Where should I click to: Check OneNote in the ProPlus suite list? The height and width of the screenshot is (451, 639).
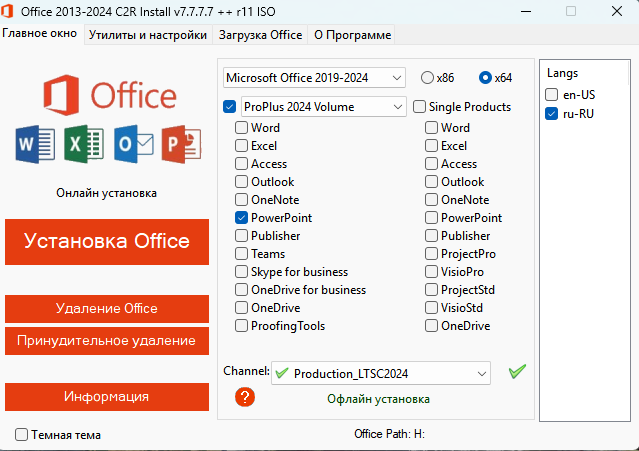click(x=241, y=200)
